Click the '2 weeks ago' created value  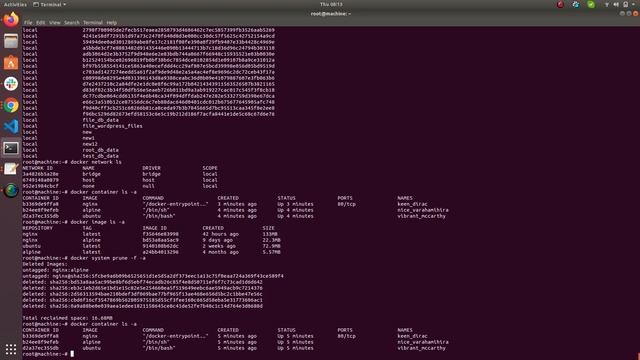coord(219,246)
